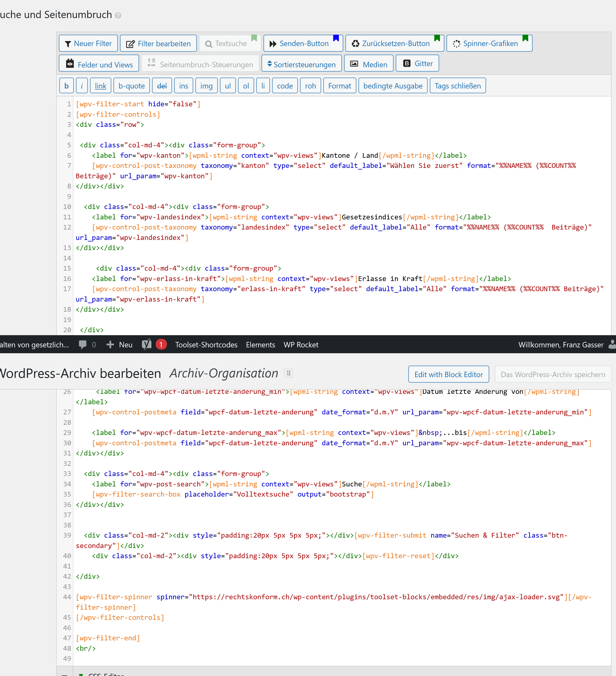Click the Textsuche button
The width and height of the screenshot is (616, 676).
(229, 44)
